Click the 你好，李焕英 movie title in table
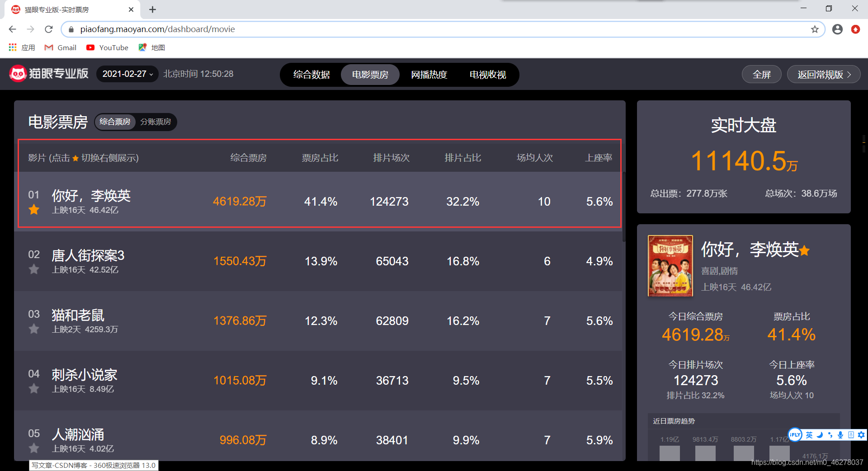Screen dimensions: 868x471 pyautogui.click(x=91, y=196)
